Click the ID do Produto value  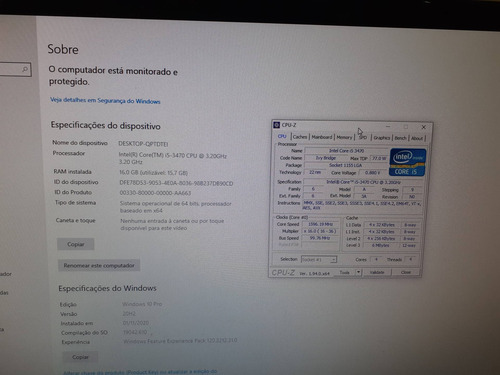coord(155,193)
